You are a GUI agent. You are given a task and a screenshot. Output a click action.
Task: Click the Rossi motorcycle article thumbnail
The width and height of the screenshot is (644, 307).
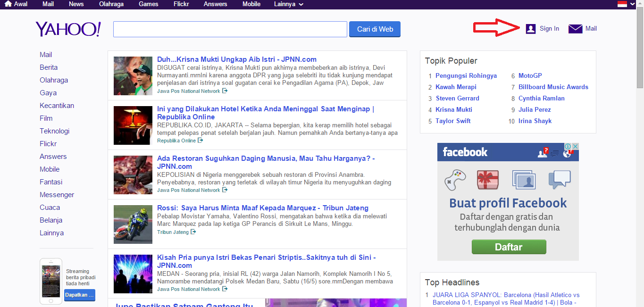[133, 224]
